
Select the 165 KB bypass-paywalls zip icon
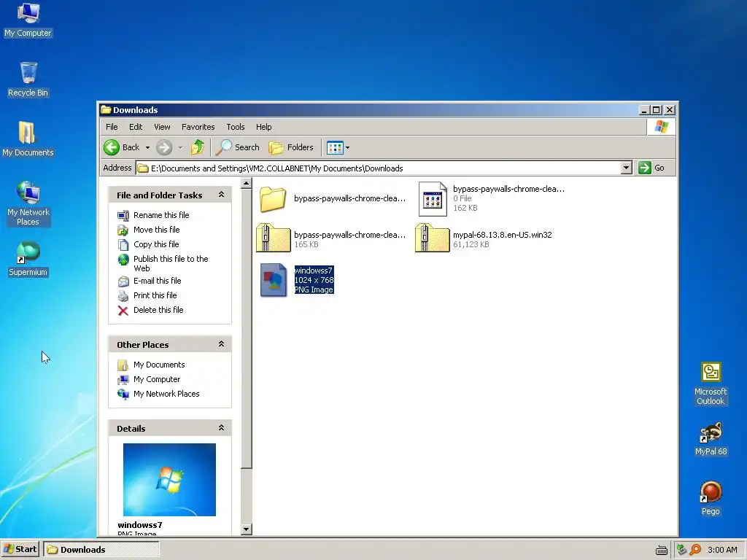[273, 238]
